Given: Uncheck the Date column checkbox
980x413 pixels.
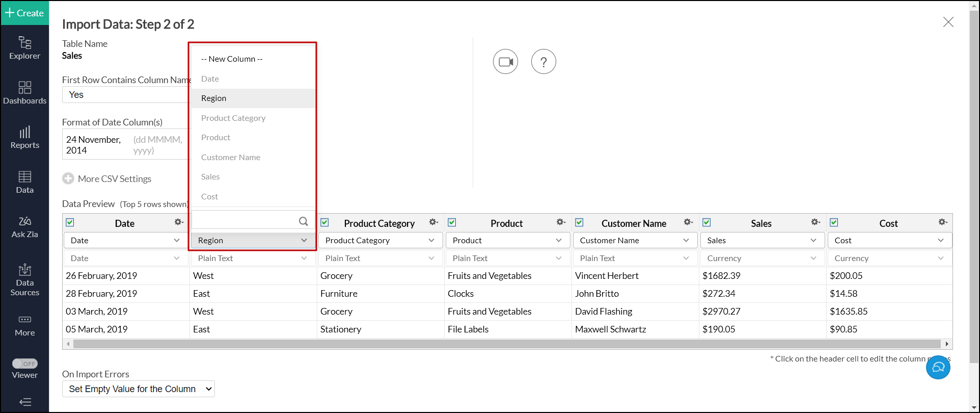Looking at the screenshot, I should point(70,222).
